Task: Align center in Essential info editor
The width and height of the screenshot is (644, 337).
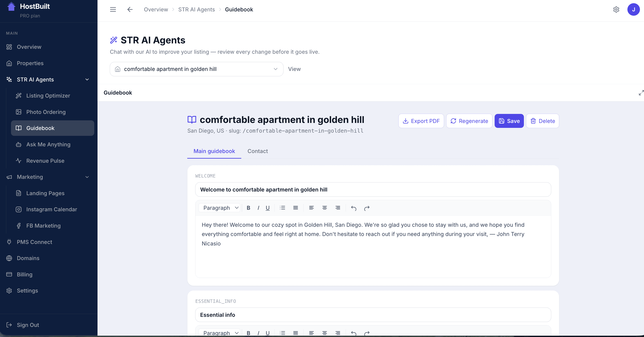Action: pyautogui.click(x=325, y=333)
